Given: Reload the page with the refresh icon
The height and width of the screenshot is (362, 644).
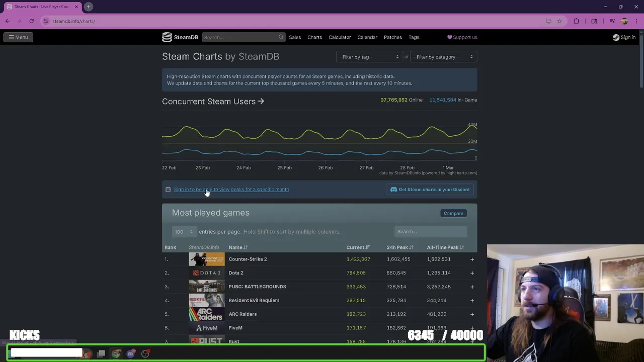Looking at the screenshot, I should [x=31, y=21].
